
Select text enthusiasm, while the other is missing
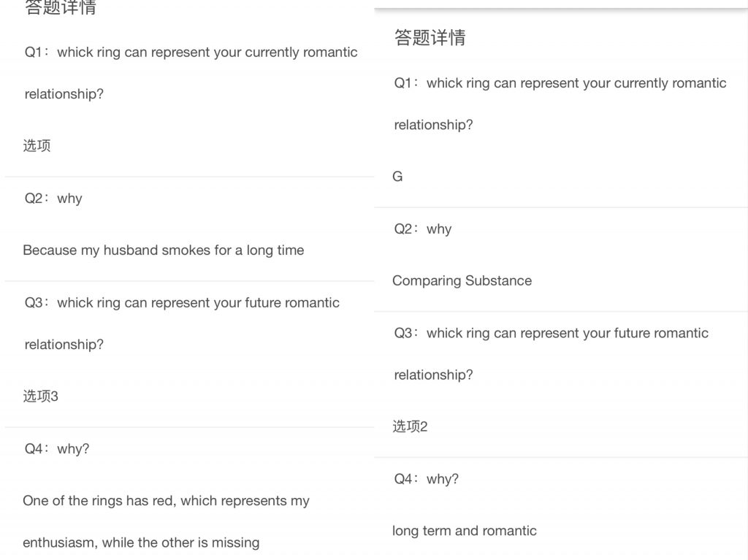point(141,542)
